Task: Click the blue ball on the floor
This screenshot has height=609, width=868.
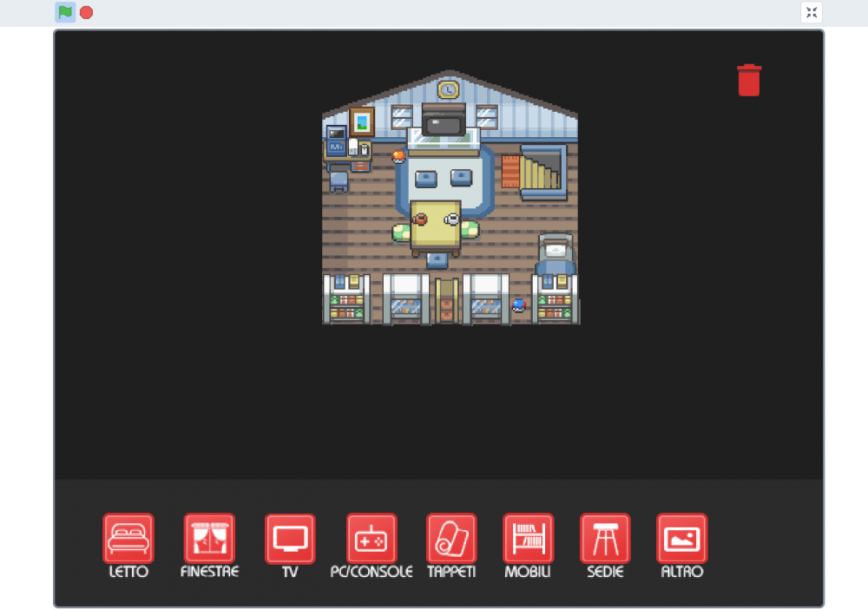Action: 519,304
